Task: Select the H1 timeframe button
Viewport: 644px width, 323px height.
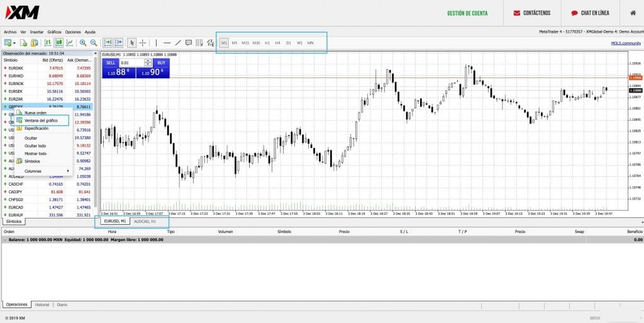Action: pyautogui.click(x=267, y=43)
